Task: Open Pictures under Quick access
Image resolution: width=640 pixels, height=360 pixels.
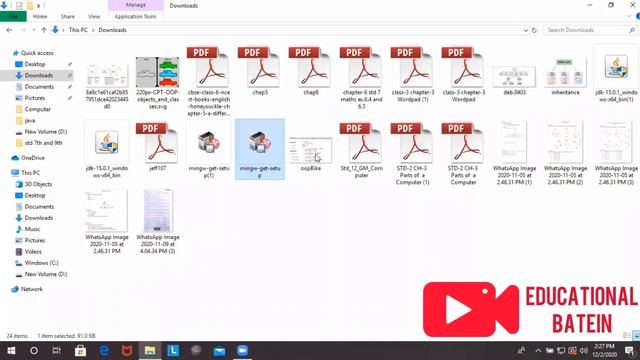Action: 35,98
